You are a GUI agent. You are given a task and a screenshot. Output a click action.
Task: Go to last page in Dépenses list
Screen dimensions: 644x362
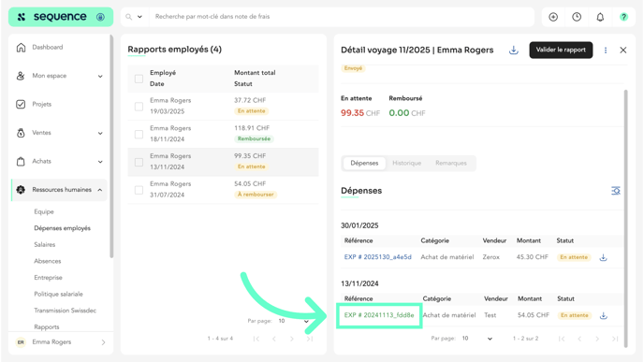pyautogui.click(x=615, y=339)
